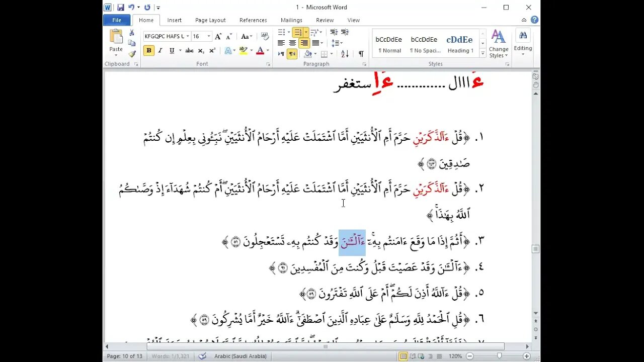The height and width of the screenshot is (362, 644).
Task: Zoom in with plus button
Action: [x=527, y=356]
